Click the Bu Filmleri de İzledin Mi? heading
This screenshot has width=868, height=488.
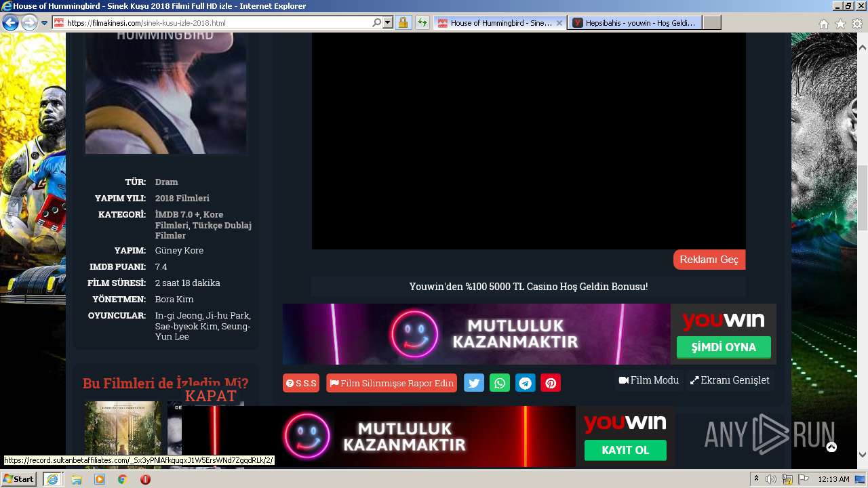(x=165, y=383)
